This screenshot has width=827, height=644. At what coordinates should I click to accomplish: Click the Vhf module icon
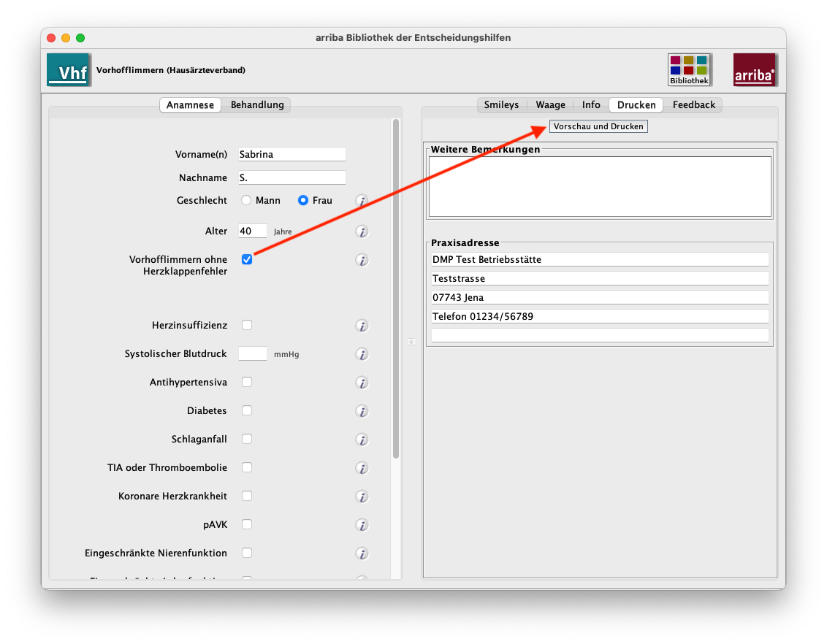click(x=69, y=69)
